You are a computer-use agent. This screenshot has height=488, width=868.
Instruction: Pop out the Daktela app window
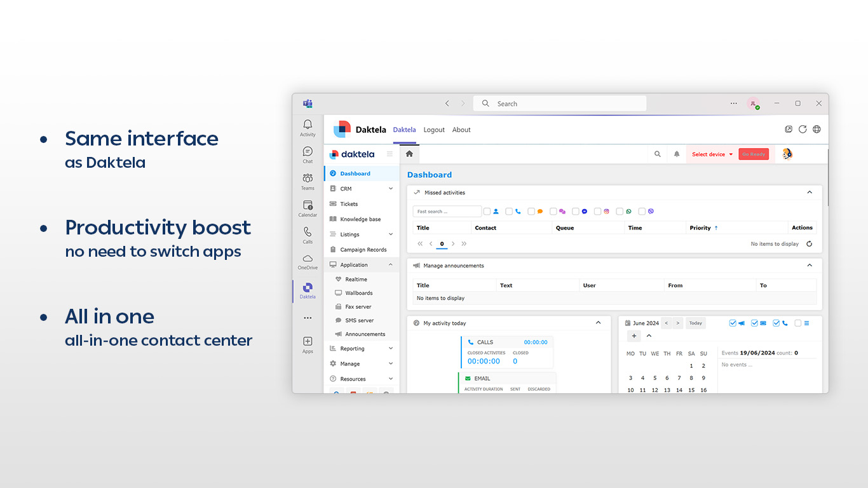[x=789, y=130]
